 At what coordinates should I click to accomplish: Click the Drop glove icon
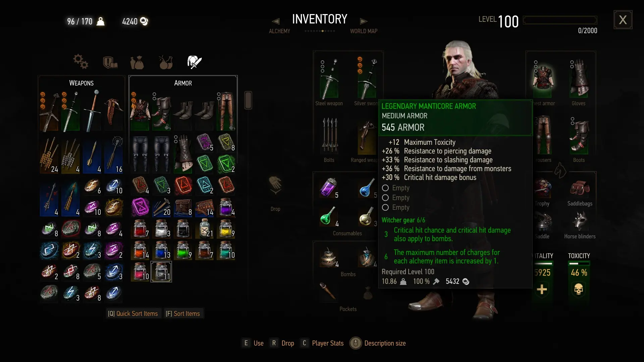[275, 185]
